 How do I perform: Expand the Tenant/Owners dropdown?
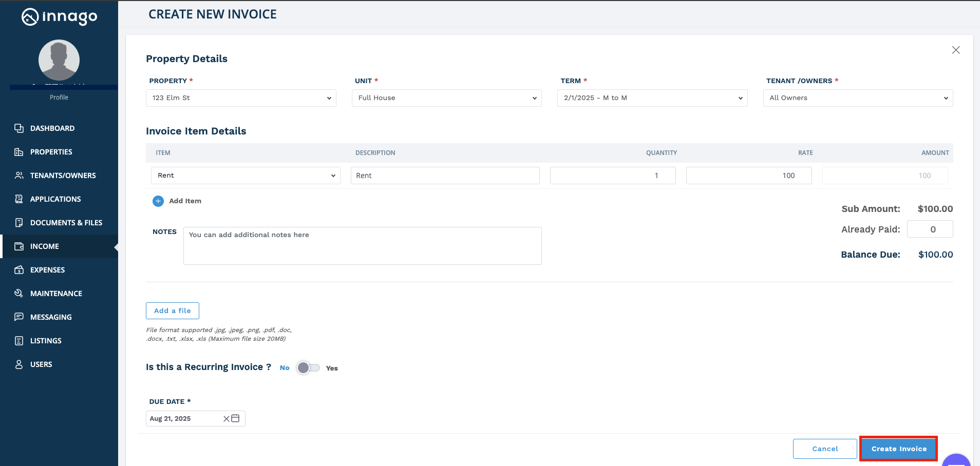coord(858,98)
